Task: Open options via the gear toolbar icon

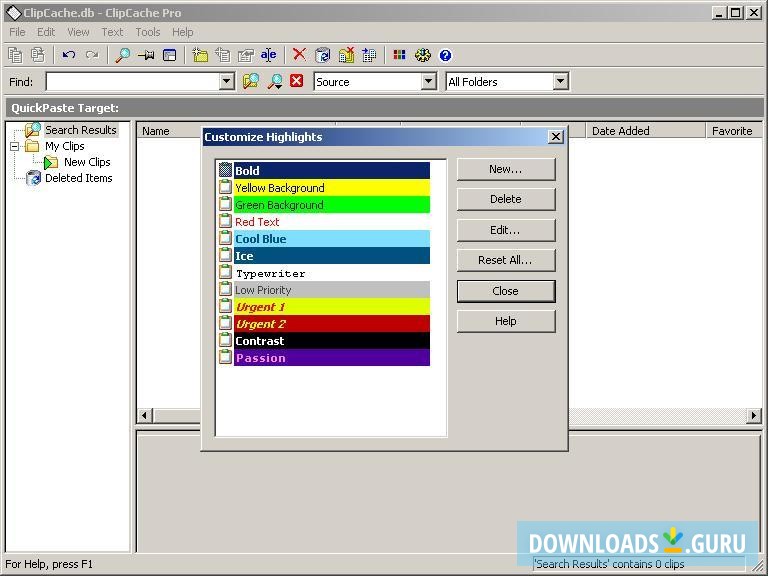Action: 423,55
